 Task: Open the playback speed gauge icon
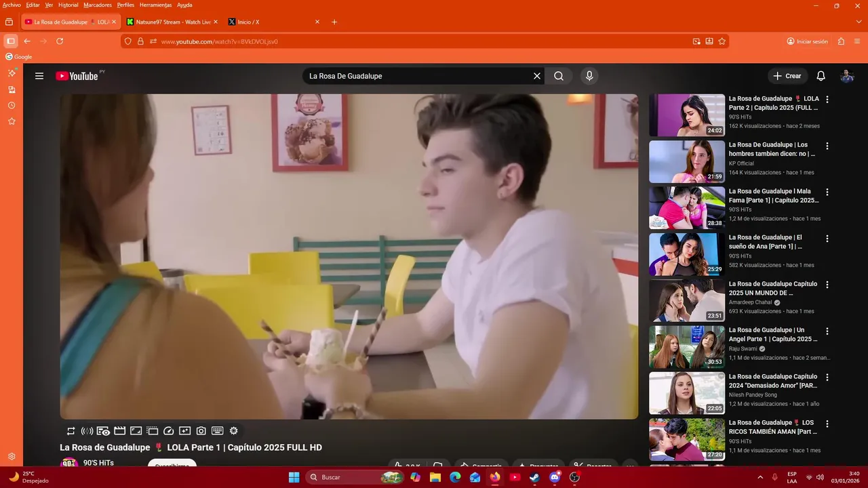click(169, 431)
